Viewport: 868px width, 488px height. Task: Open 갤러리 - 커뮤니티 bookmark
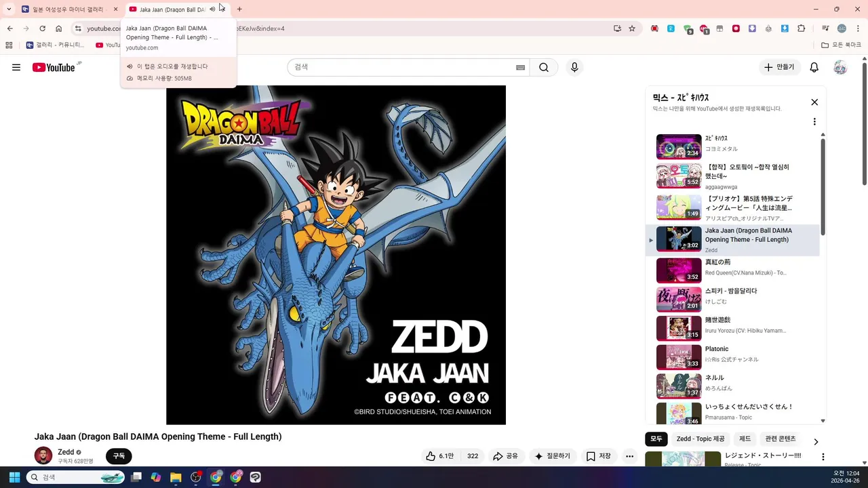tap(56, 45)
